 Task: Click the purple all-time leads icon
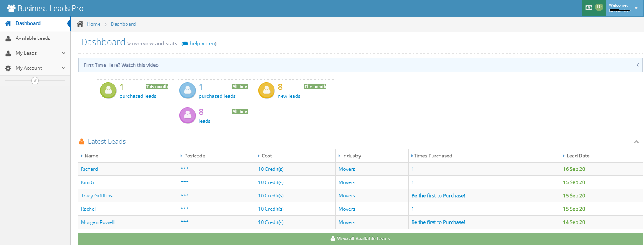pyautogui.click(x=187, y=116)
